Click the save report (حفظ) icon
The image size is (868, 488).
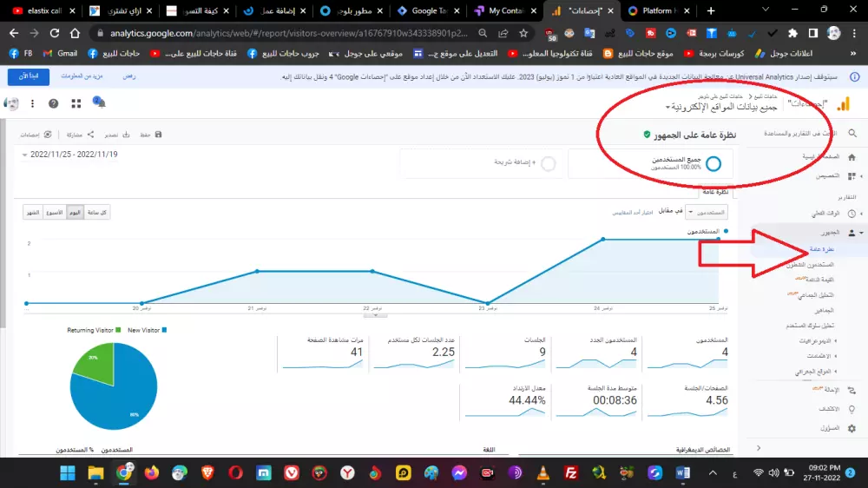158,135
